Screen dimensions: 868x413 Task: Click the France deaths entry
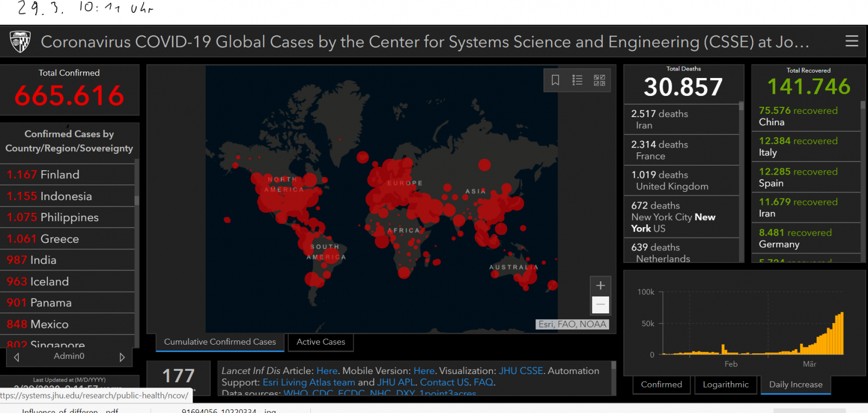(x=681, y=150)
